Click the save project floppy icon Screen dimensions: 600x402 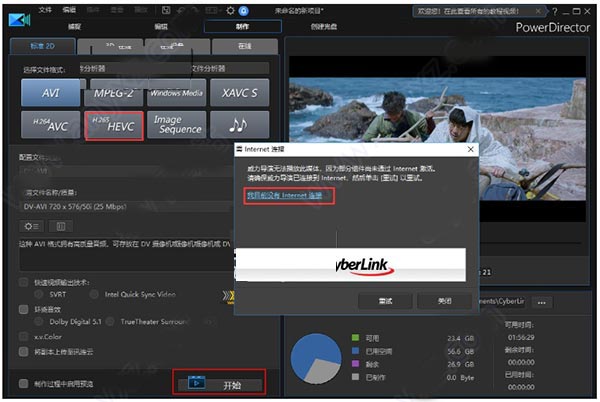pos(166,10)
